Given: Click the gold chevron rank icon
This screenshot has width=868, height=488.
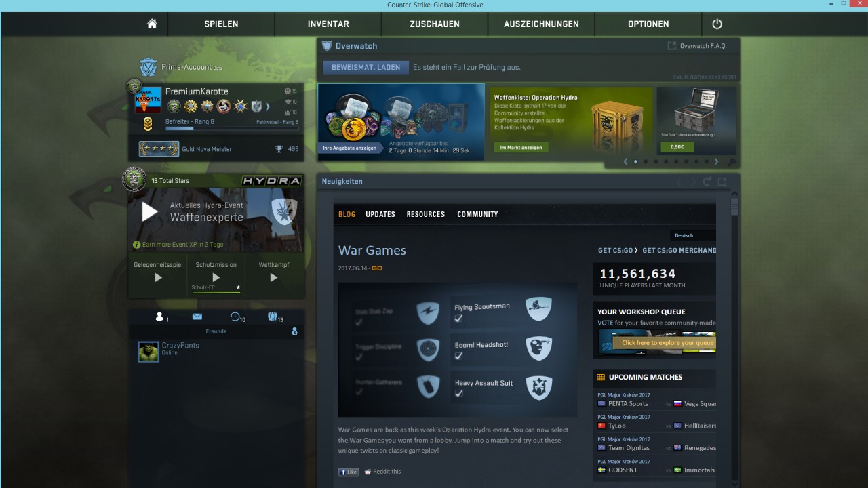Looking at the screenshot, I should (148, 124).
